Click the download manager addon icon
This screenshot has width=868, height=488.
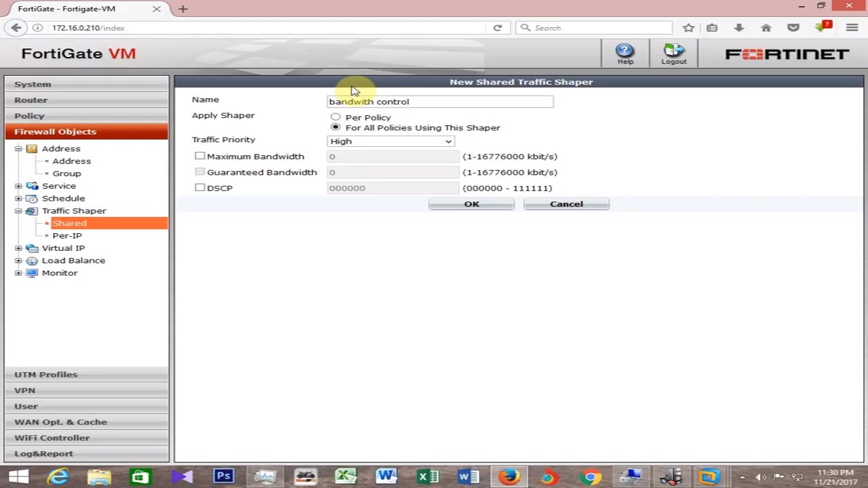[823, 27]
